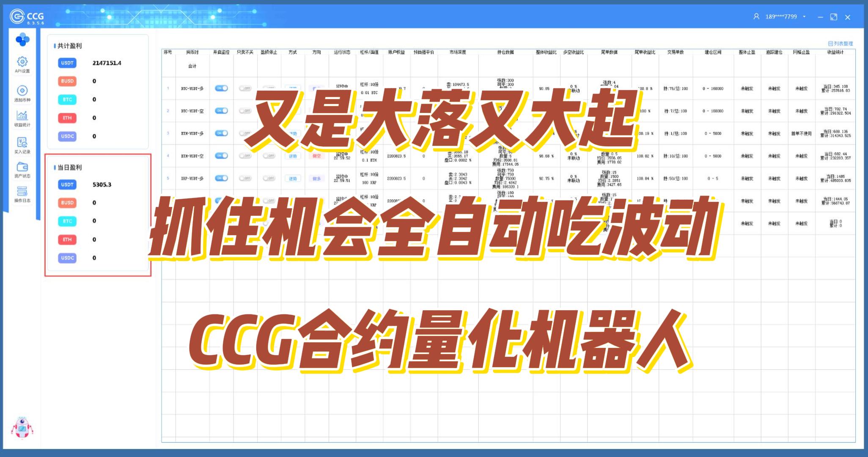This screenshot has height=457, width=868.
Task: Click the blue clover home icon
Action: 22,40
